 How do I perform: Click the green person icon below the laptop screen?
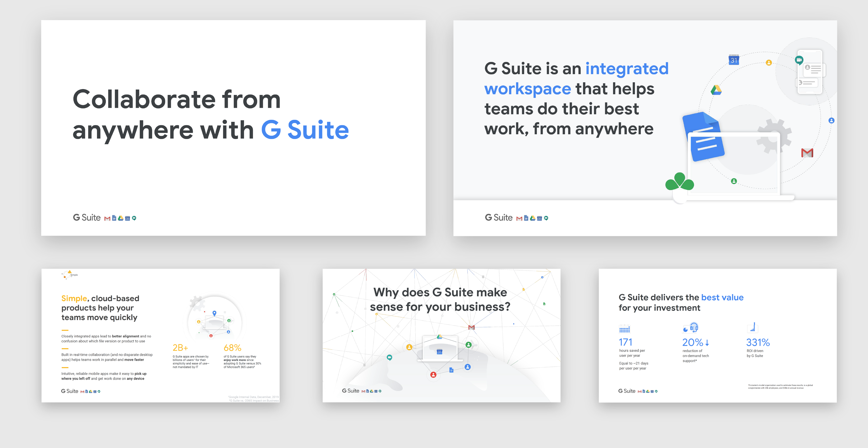734,181
